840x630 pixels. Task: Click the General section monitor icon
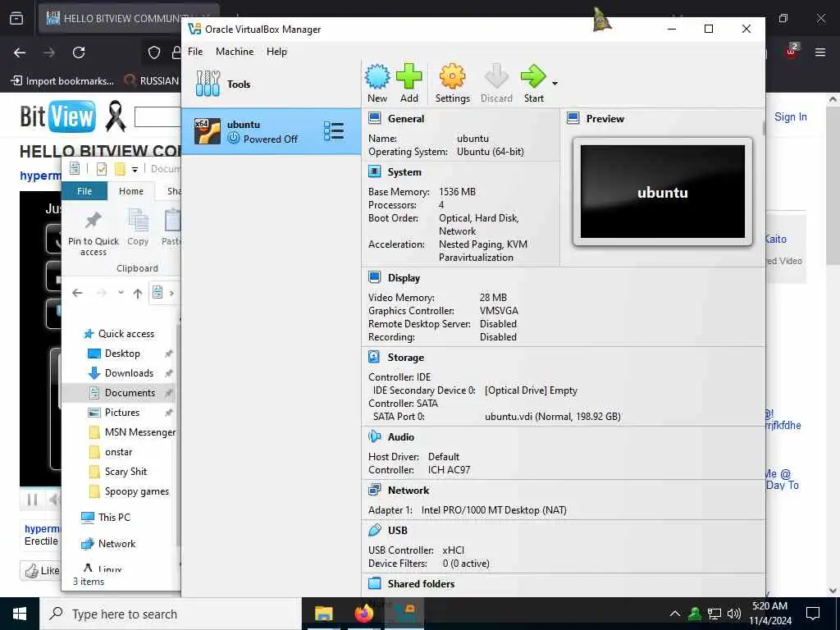coord(374,118)
